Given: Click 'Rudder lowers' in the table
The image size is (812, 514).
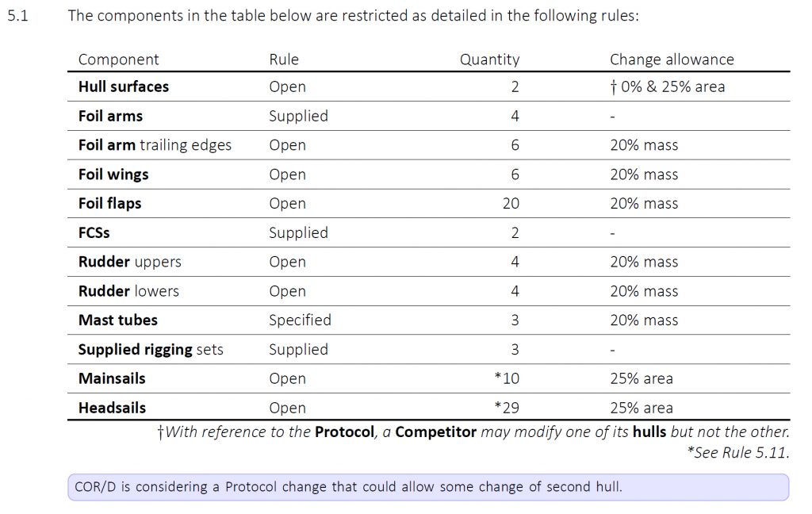Looking at the screenshot, I should pos(128,291).
